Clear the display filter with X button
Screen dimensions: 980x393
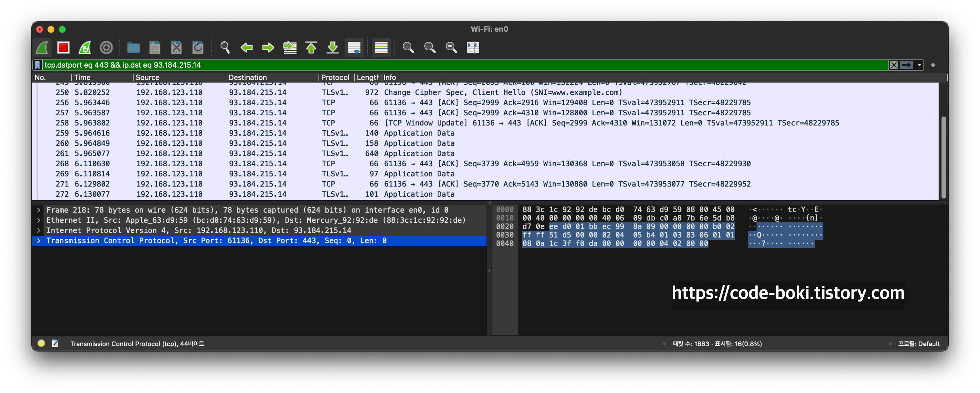click(894, 65)
